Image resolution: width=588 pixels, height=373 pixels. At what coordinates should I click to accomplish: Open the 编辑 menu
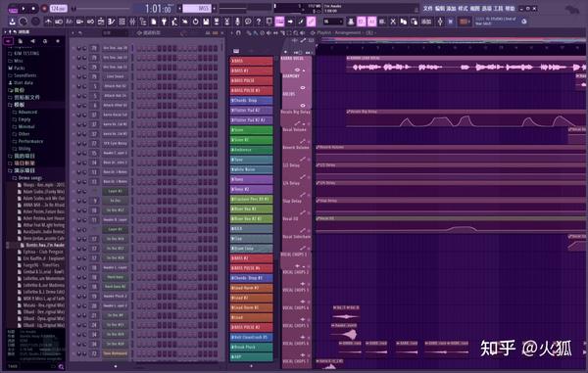439,8
